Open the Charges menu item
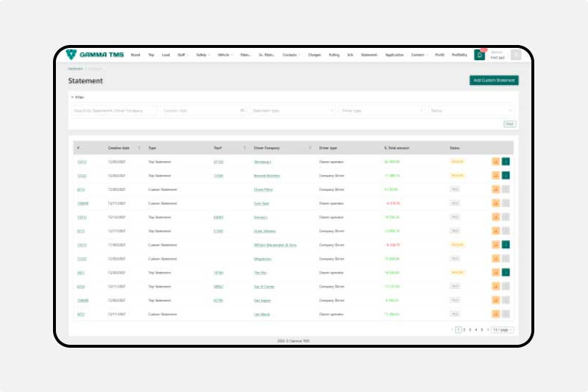 (314, 54)
